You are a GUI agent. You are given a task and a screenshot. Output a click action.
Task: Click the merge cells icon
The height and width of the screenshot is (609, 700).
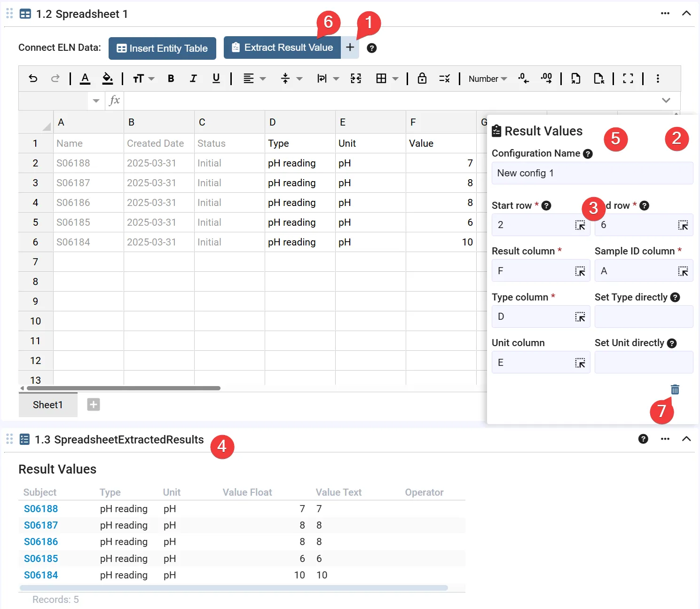(x=356, y=79)
